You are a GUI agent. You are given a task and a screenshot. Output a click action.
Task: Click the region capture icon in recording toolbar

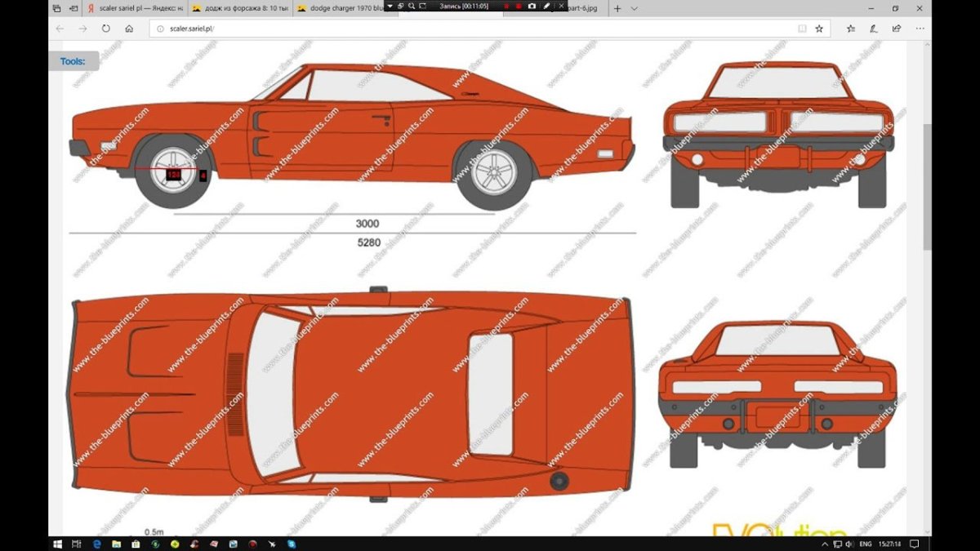(422, 8)
